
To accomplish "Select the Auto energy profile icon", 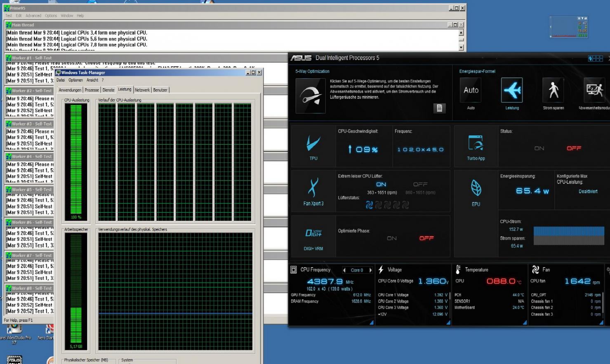I will [x=471, y=90].
